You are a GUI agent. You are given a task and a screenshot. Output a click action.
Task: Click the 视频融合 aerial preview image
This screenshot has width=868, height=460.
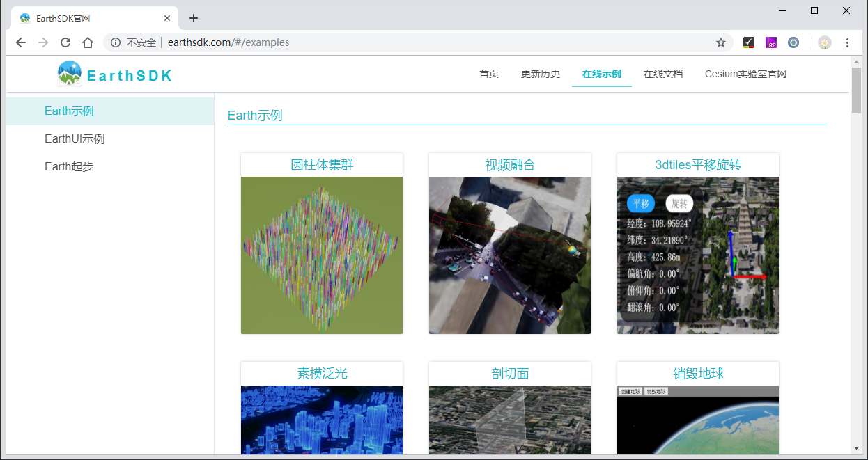(510, 255)
